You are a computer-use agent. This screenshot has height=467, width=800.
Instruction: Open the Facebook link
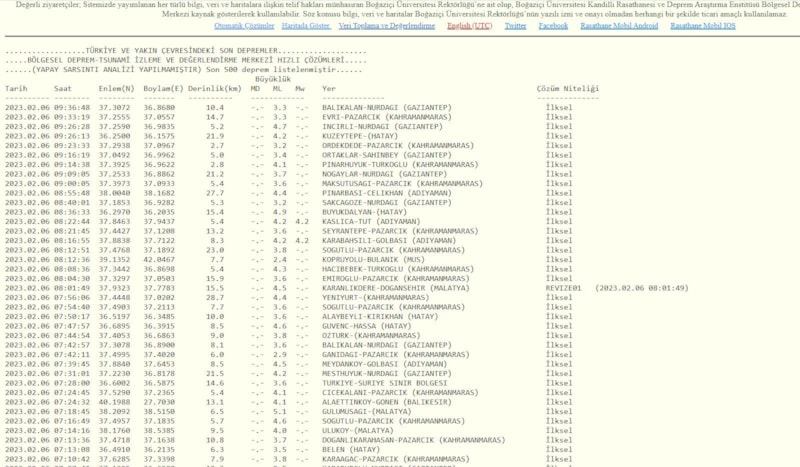[x=553, y=26]
